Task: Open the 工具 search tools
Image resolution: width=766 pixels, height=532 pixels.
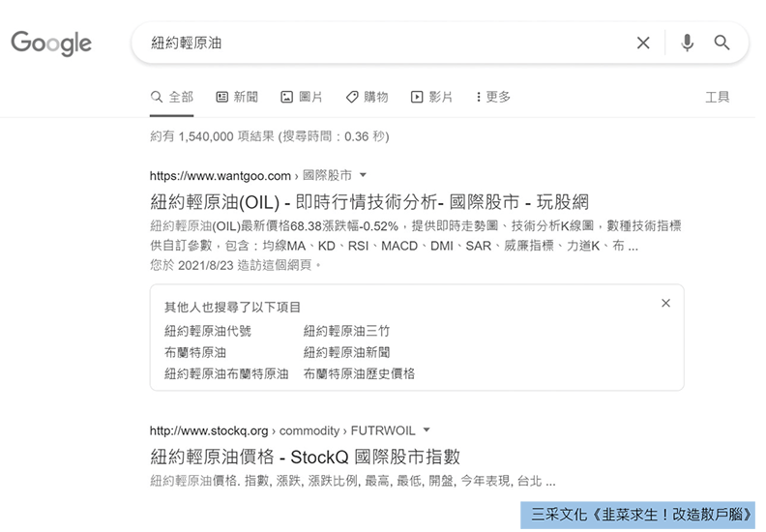Action: 717,97
